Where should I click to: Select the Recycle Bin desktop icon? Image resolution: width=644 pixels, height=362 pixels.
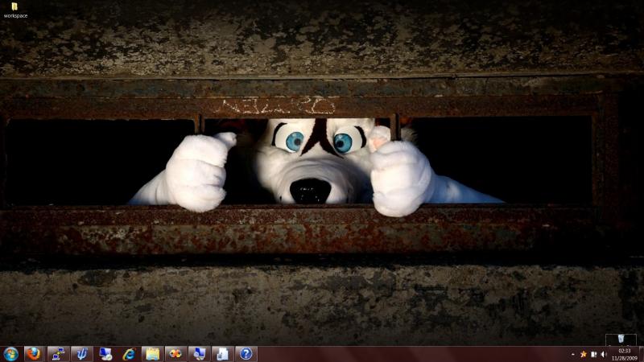tap(621, 339)
